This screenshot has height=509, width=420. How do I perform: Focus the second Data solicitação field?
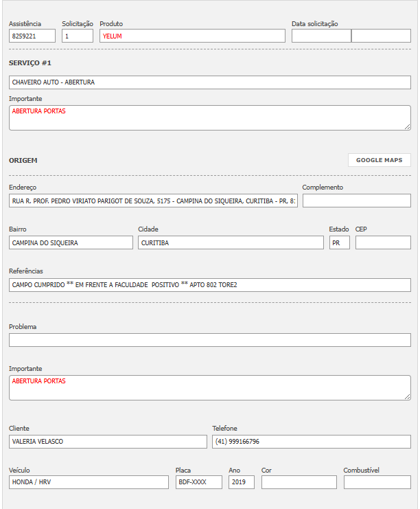click(x=381, y=36)
